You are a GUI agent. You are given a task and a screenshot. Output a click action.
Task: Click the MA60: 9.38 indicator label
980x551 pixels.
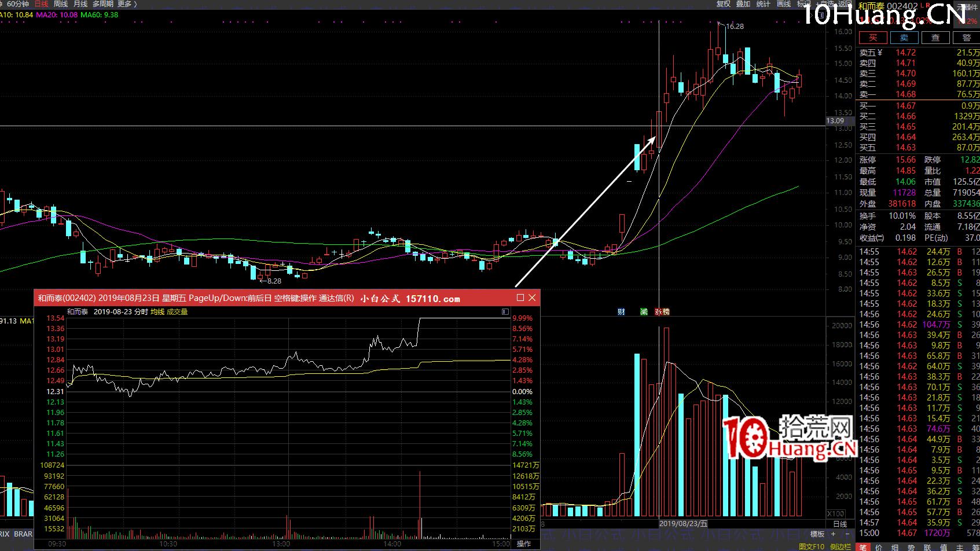click(99, 15)
